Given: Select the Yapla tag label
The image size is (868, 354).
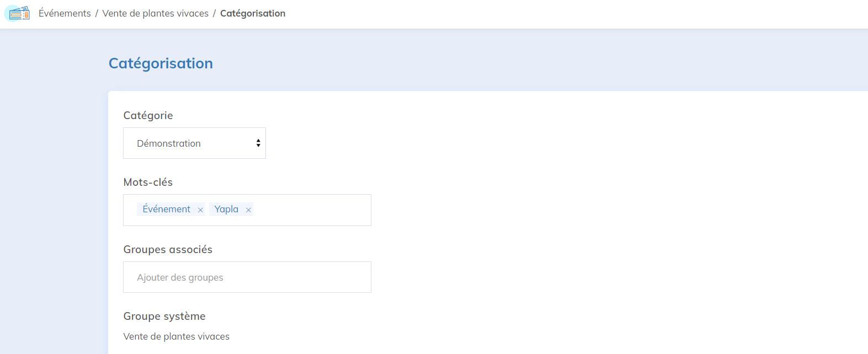Looking at the screenshot, I should pyautogui.click(x=226, y=210).
